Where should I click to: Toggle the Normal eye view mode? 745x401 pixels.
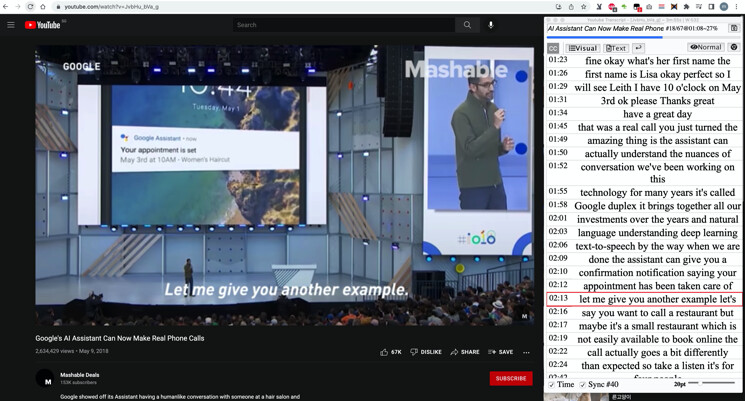pyautogui.click(x=705, y=47)
